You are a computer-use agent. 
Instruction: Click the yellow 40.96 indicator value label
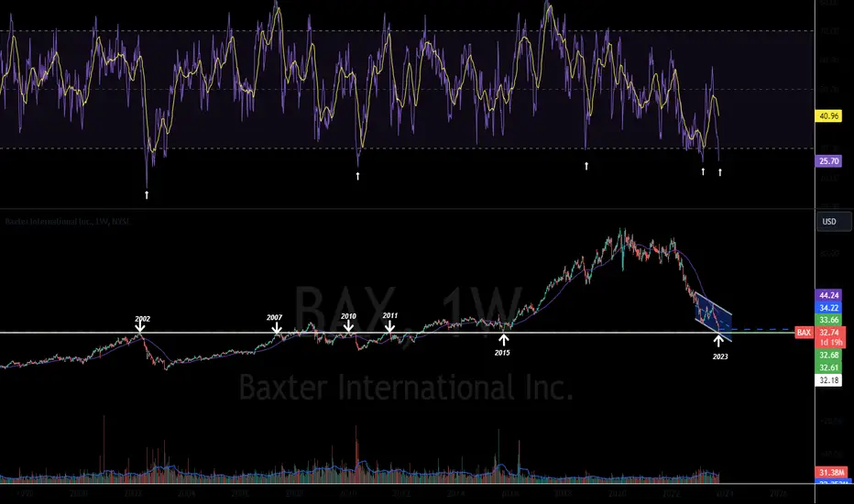point(828,116)
